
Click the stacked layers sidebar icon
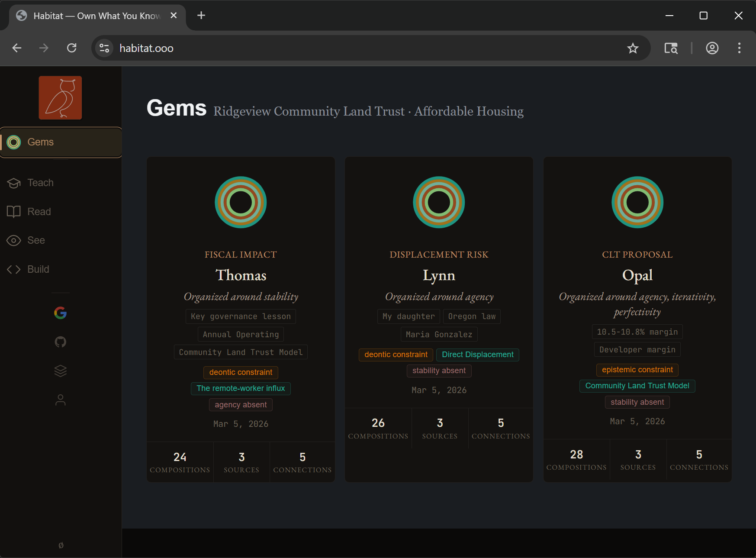[x=60, y=371]
